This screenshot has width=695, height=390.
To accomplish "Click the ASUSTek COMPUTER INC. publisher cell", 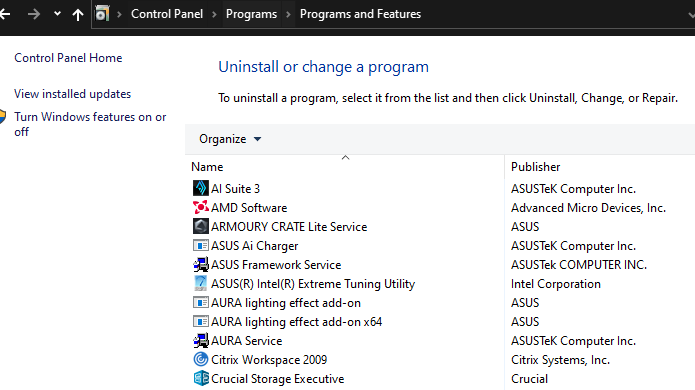I will [579, 265].
